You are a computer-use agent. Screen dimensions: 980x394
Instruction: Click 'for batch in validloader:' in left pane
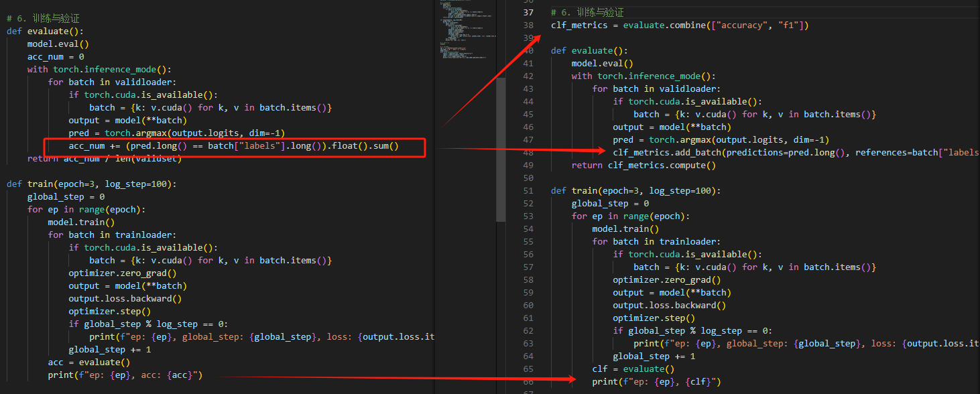pyautogui.click(x=112, y=82)
